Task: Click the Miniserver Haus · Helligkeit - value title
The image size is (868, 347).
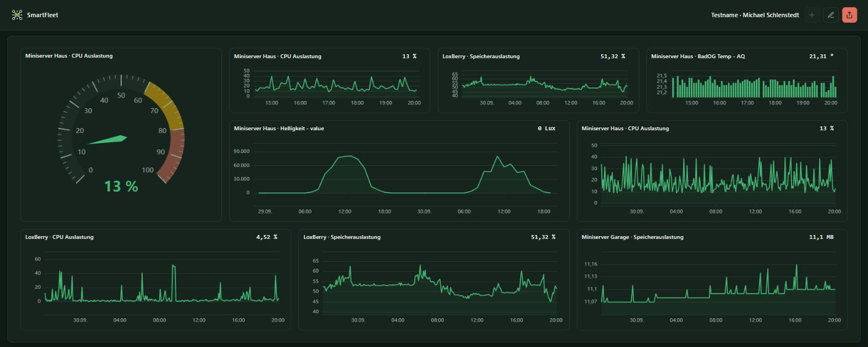Action: [x=279, y=129]
